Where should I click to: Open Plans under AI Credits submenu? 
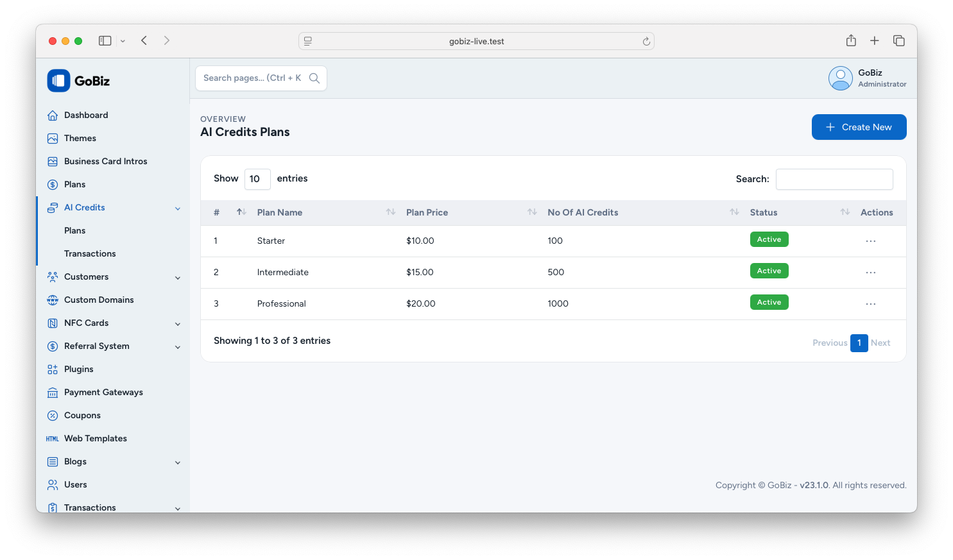[74, 231]
